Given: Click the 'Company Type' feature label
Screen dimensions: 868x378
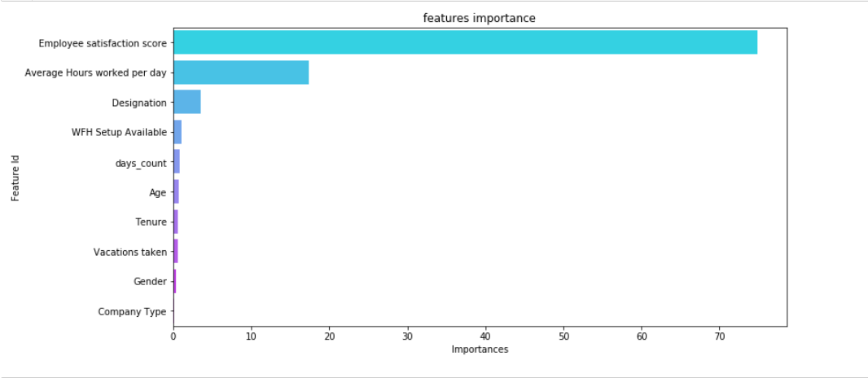Looking at the screenshot, I should click(132, 311).
